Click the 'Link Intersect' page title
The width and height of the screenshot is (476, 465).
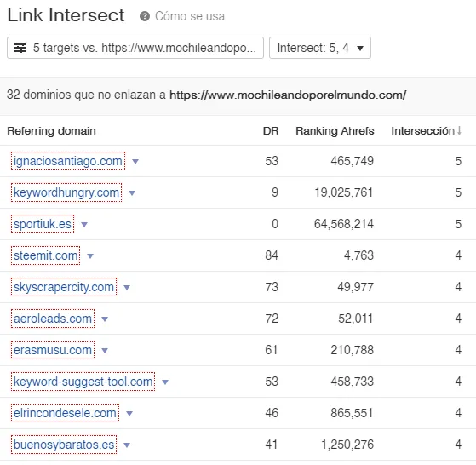[66, 15]
